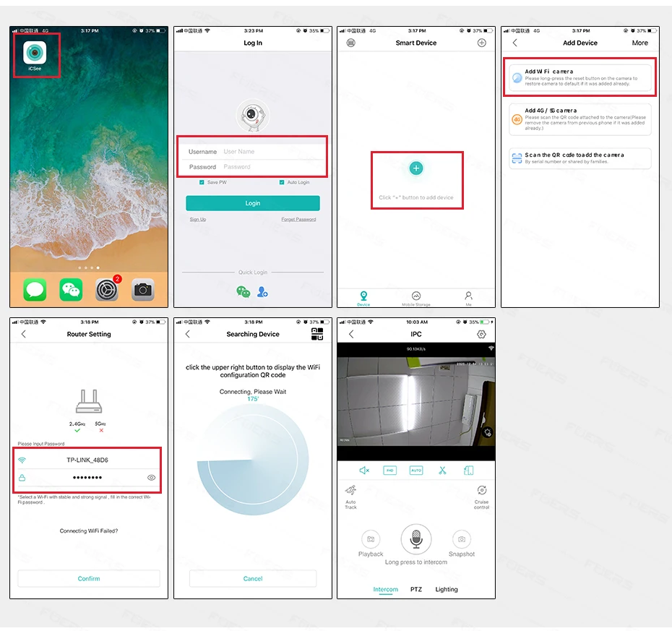This screenshot has width=672, height=631.
Task: Open the Settings app with badge 2
Action: tap(107, 290)
